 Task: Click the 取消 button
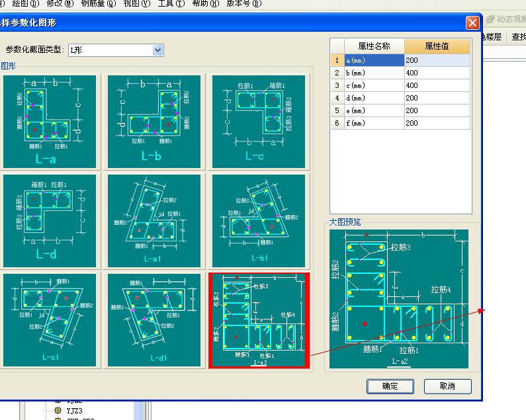coord(447,386)
